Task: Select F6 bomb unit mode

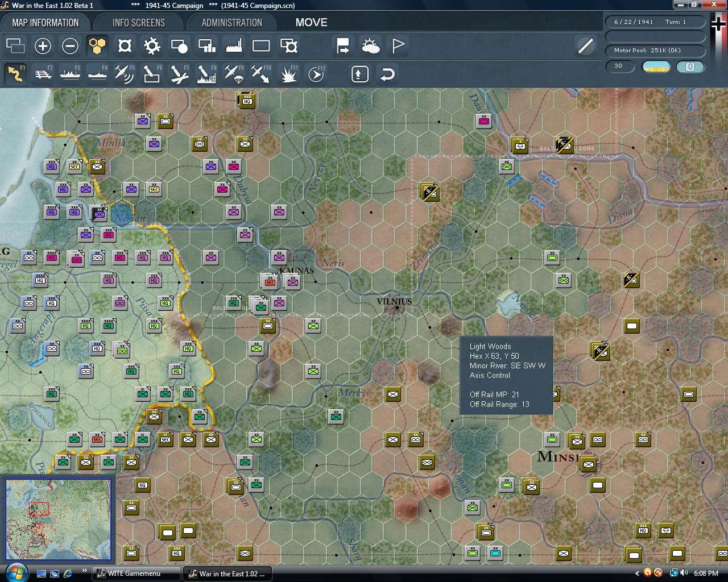Action: 152,74
